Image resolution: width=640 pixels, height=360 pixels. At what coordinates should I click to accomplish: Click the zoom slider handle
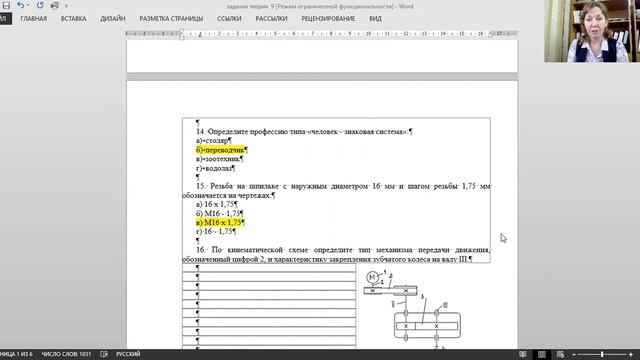pyautogui.click(x=602, y=354)
